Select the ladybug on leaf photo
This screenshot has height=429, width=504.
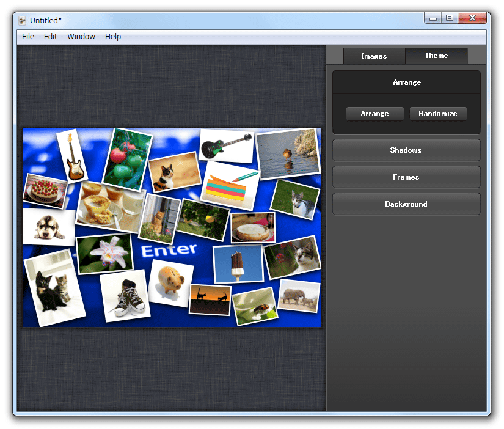(255, 307)
